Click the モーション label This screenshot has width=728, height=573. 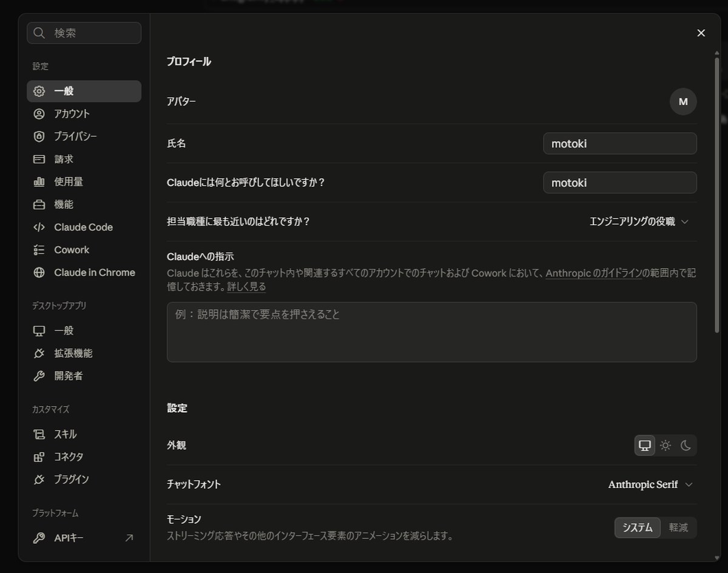[184, 520]
